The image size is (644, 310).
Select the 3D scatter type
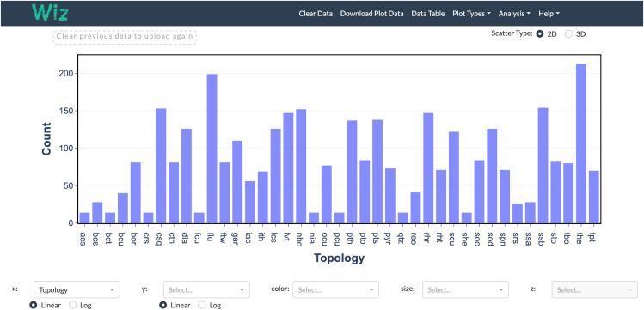click(x=568, y=34)
